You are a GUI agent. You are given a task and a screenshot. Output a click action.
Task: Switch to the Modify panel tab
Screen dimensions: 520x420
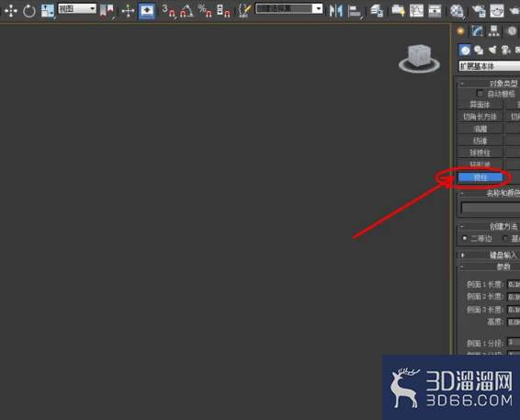(x=477, y=31)
